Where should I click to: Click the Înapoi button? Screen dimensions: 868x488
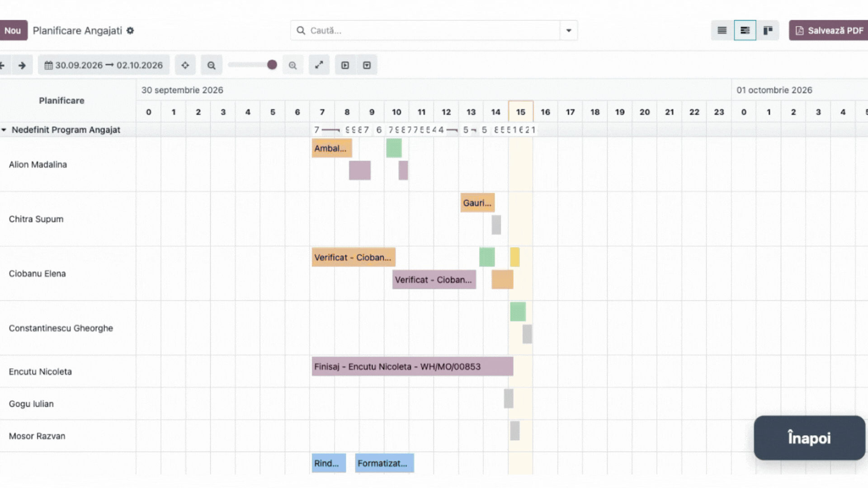tap(809, 438)
